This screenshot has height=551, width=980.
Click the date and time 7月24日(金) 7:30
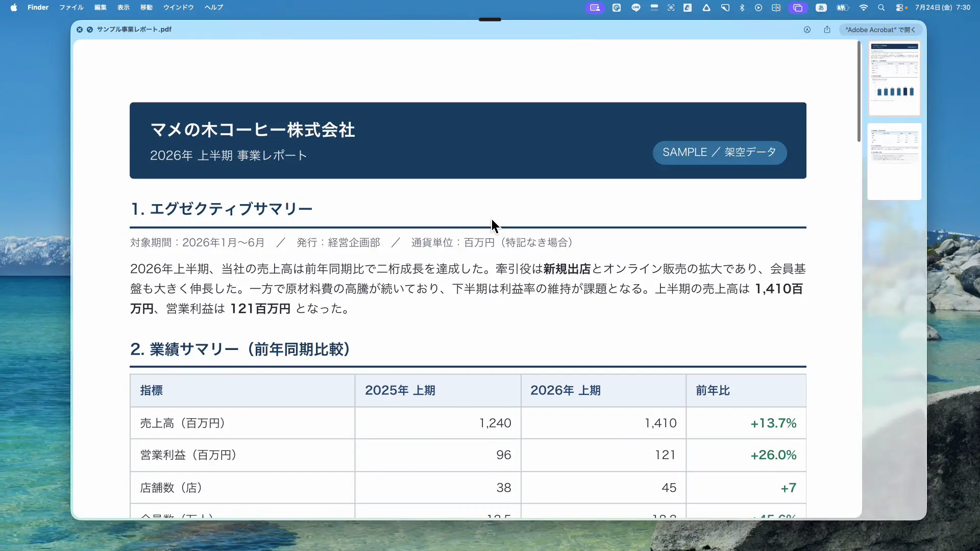pyautogui.click(x=942, y=8)
